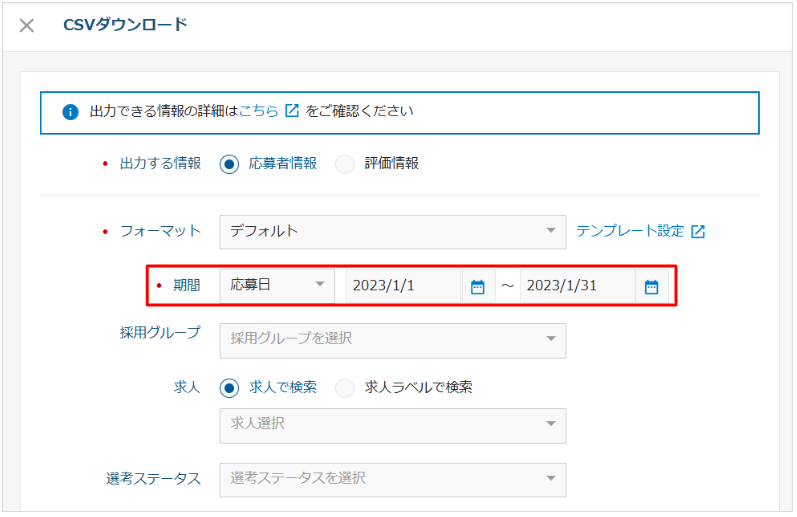Click the start date field 2023/1/1

[x=404, y=286]
